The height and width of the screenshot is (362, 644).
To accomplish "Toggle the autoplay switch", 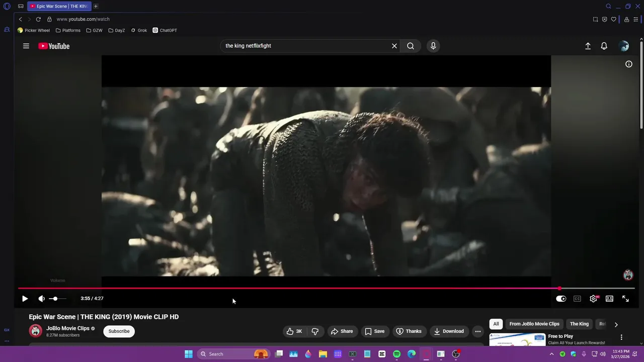I will pos(561,299).
